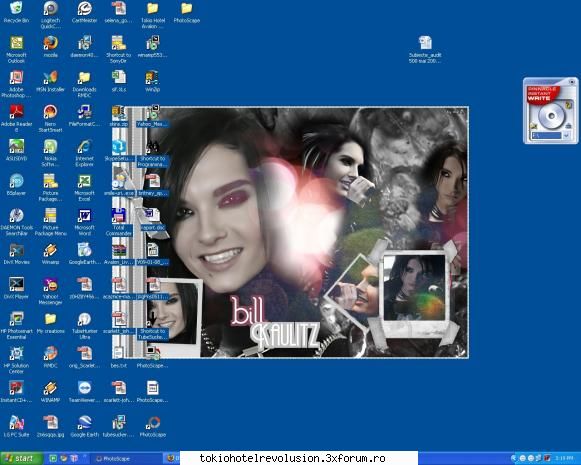Select the sif.xls spreadsheet file
Viewport: 581px width, 465px height.
(119, 82)
